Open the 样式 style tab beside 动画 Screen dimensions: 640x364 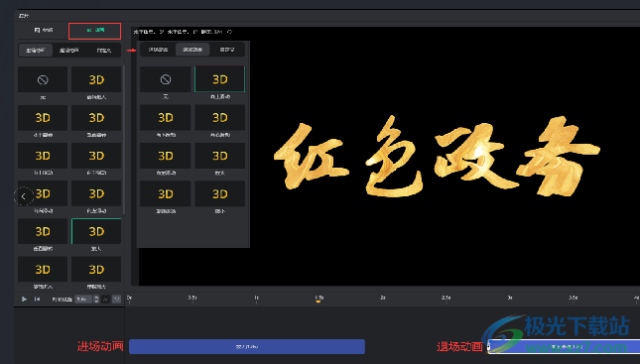click(x=44, y=30)
